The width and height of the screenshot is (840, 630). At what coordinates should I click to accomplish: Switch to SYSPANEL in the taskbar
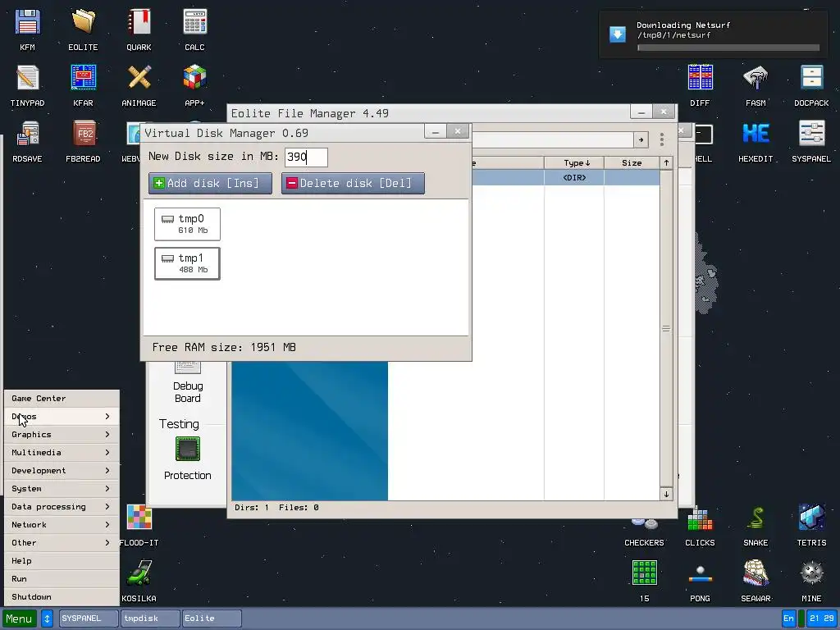[89, 619]
